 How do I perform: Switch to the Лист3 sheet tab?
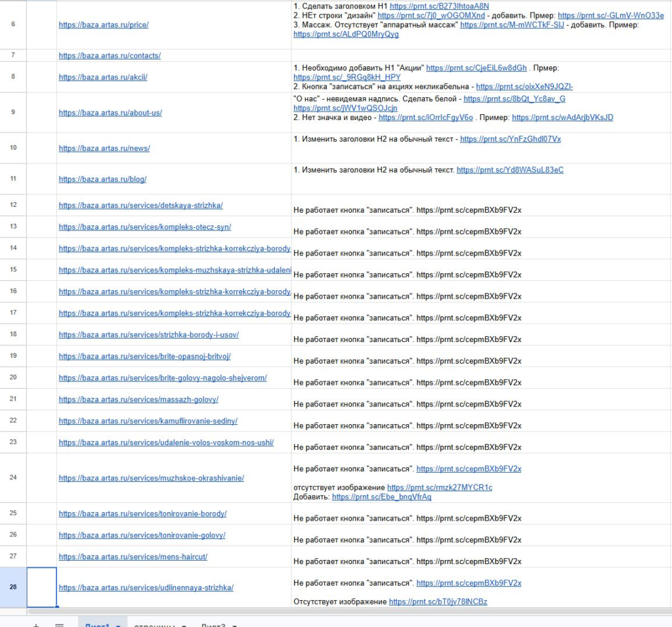pyautogui.click(x=213, y=625)
